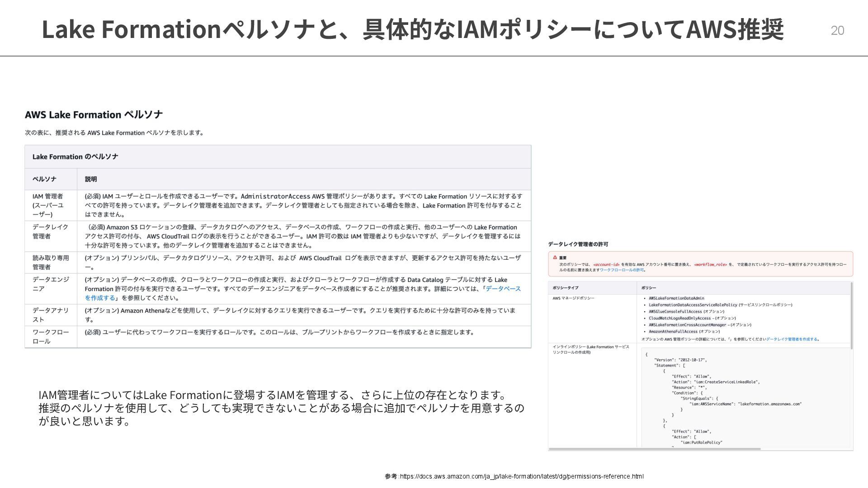Click the Amazon Athena analyst description cell

tap(304, 315)
